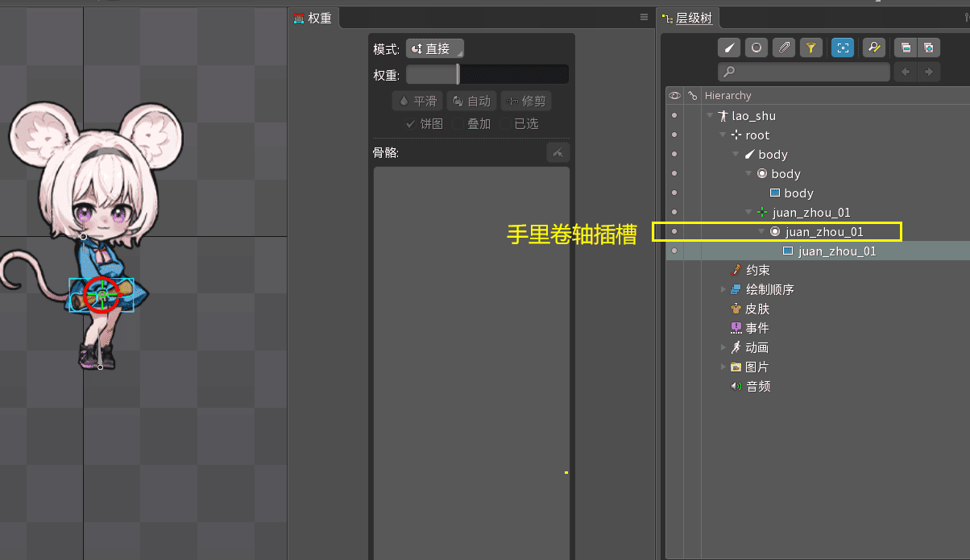Switch to the 权重 panel tab
Viewport: 970px width, 560px height.
coord(313,18)
